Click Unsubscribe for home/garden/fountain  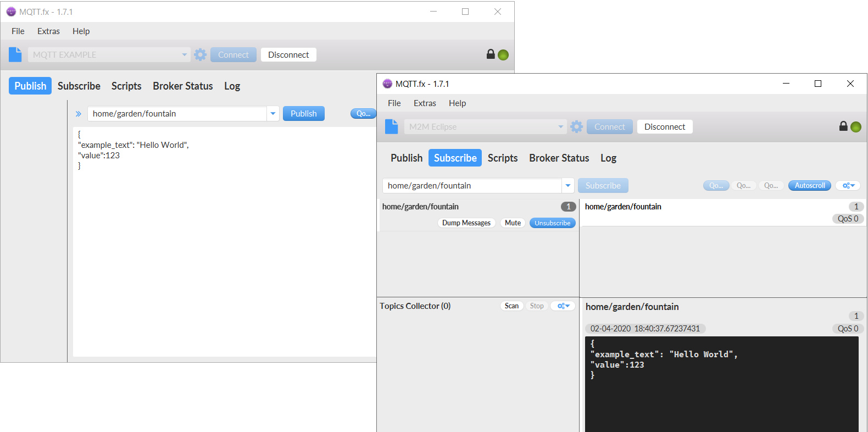click(x=553, y=223)
